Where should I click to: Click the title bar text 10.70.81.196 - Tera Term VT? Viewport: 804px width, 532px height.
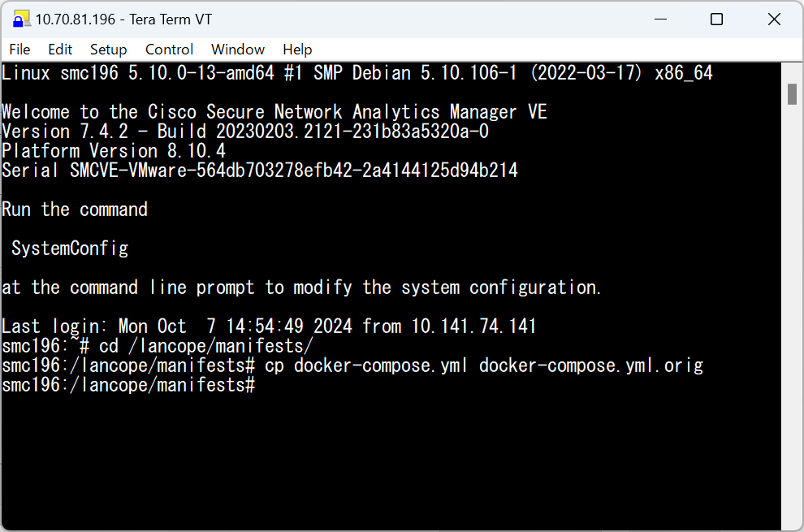[x=123, y=19]
